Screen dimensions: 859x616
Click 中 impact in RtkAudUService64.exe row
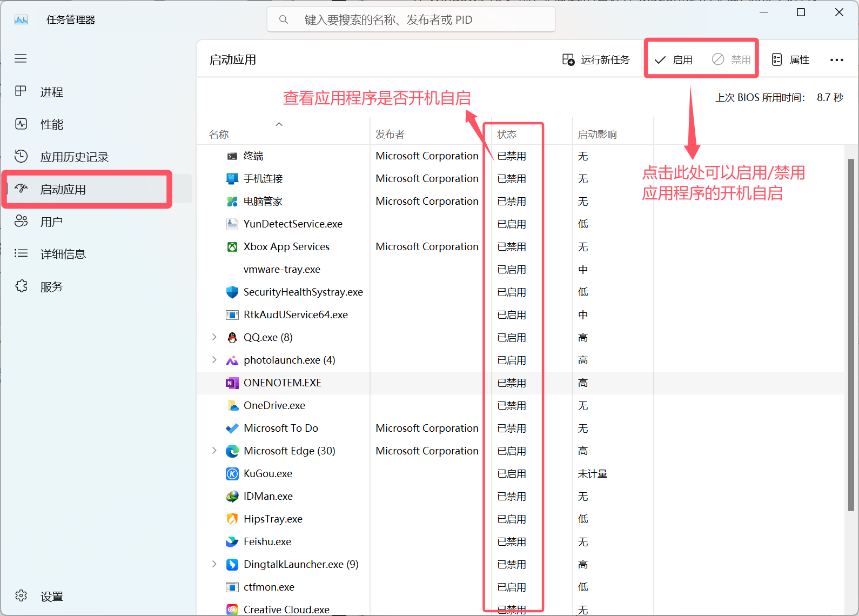point(583,315)
